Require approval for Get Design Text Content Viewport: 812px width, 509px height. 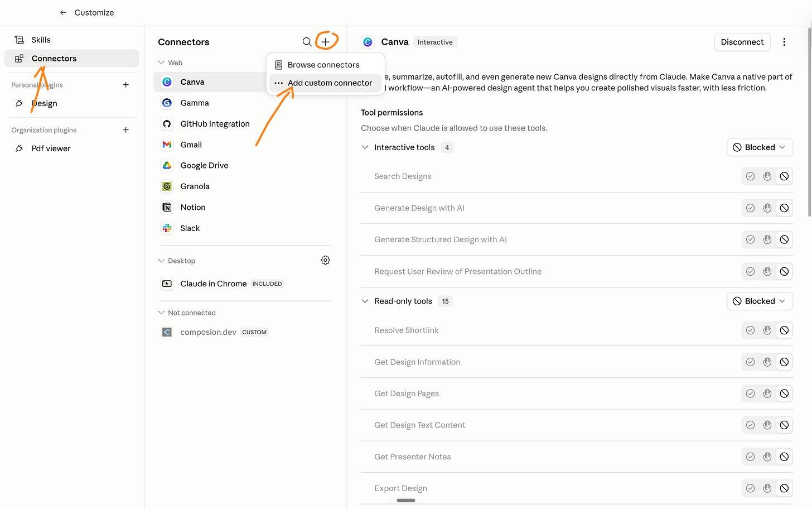767,425
